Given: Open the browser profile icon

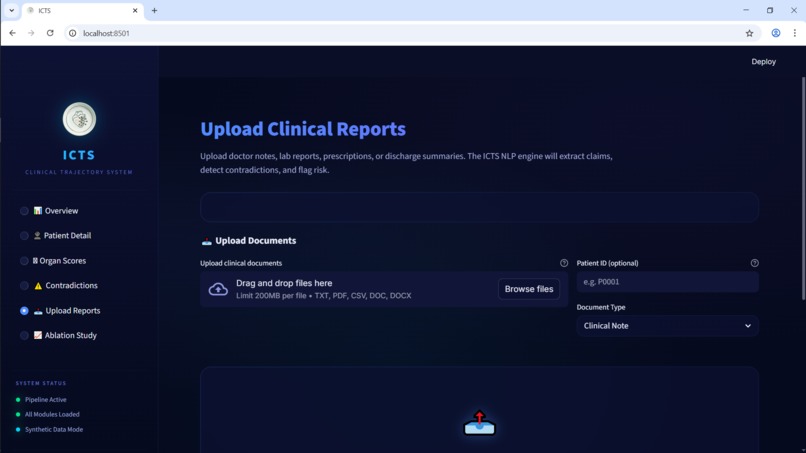Looking at the screenshot, I should (776, 33).
